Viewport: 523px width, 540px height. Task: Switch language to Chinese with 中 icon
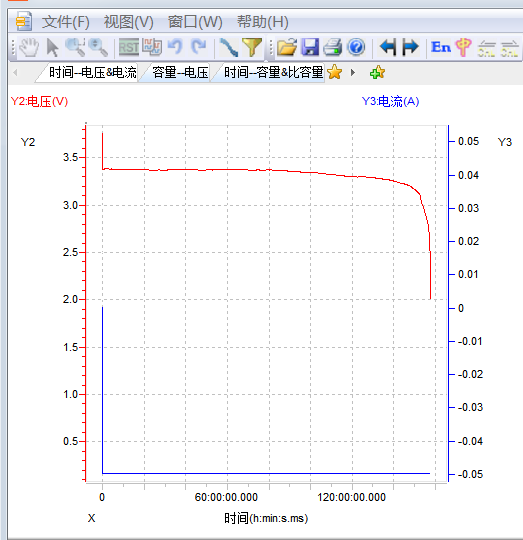point(463,47)
